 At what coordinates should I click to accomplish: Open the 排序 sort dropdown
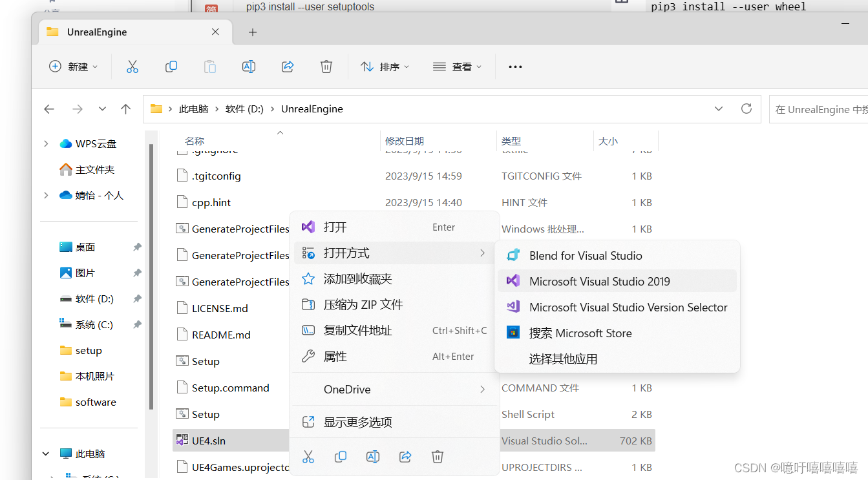[385, 67]
